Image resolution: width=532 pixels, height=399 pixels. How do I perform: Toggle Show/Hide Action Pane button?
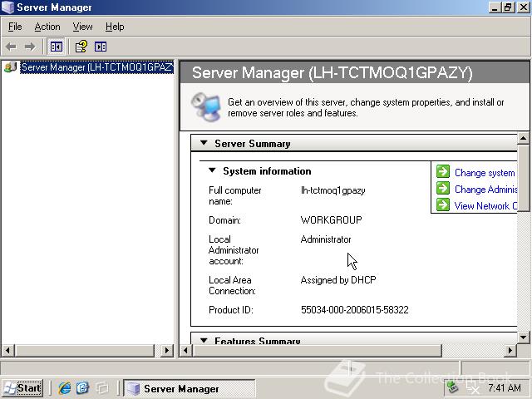coord(101,47)
